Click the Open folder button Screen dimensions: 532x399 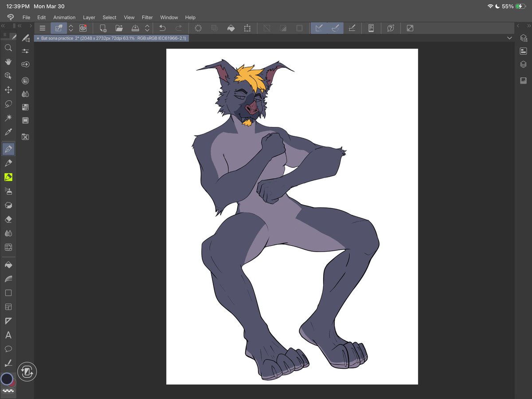pos(119,28)
